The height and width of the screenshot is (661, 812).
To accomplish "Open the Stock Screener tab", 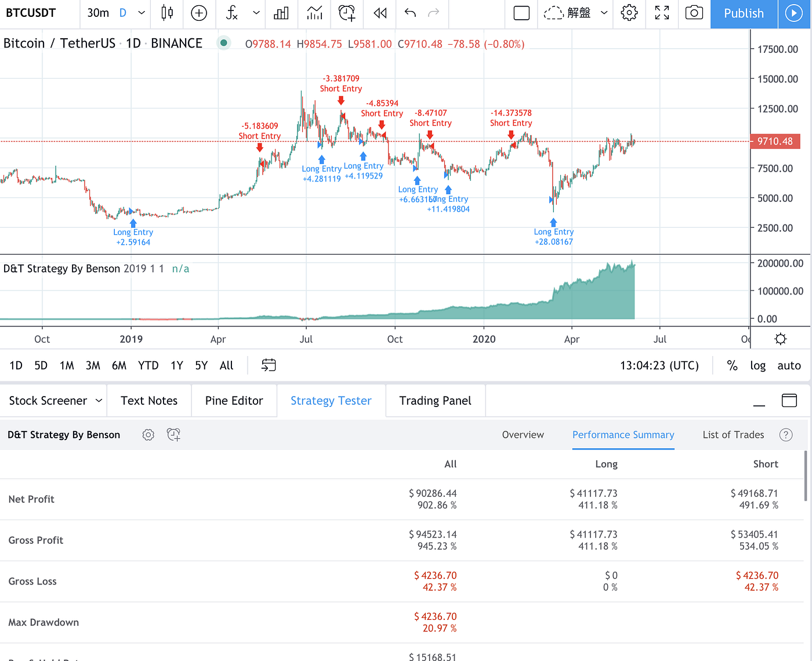I will (48, 401).
